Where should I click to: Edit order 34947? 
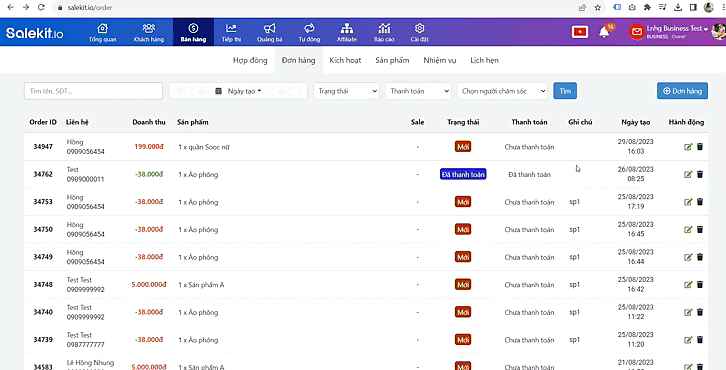click(688, 147)
